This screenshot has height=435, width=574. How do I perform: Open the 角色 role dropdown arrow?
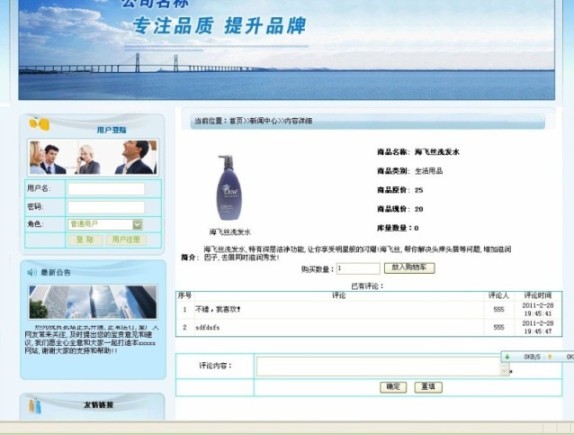[x=137, y=224]
